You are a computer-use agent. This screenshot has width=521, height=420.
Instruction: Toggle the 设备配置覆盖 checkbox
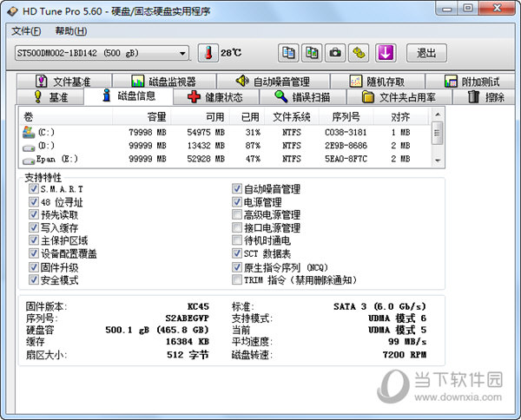point(33,253)
